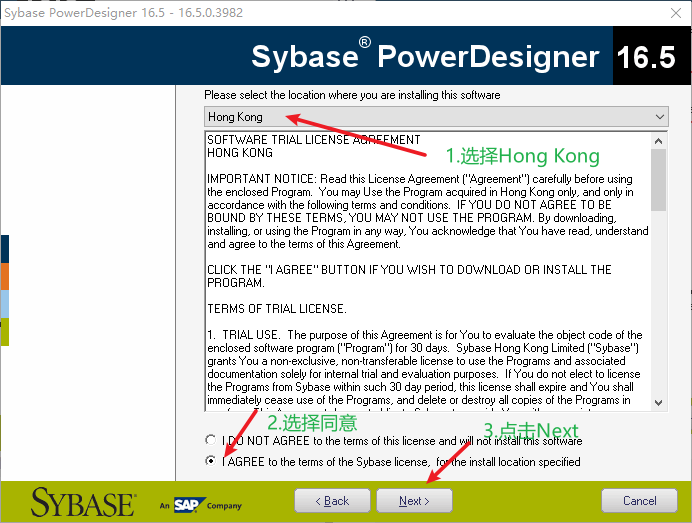692x523 pixels.
Task: Click the 'SOFTWARE TRIAL LICENSE AGREEMENT' heading text
Action: coord(314,140)
